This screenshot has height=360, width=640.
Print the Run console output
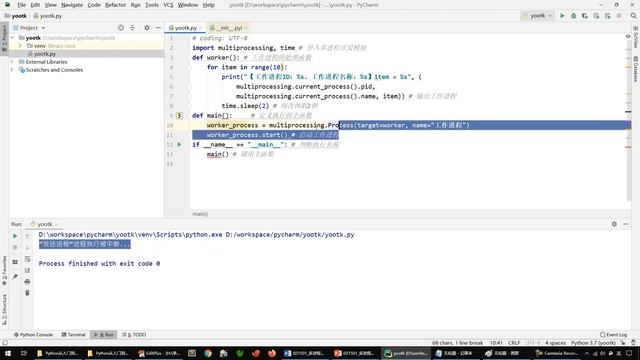pyautogui.click(x=27, y=282)
